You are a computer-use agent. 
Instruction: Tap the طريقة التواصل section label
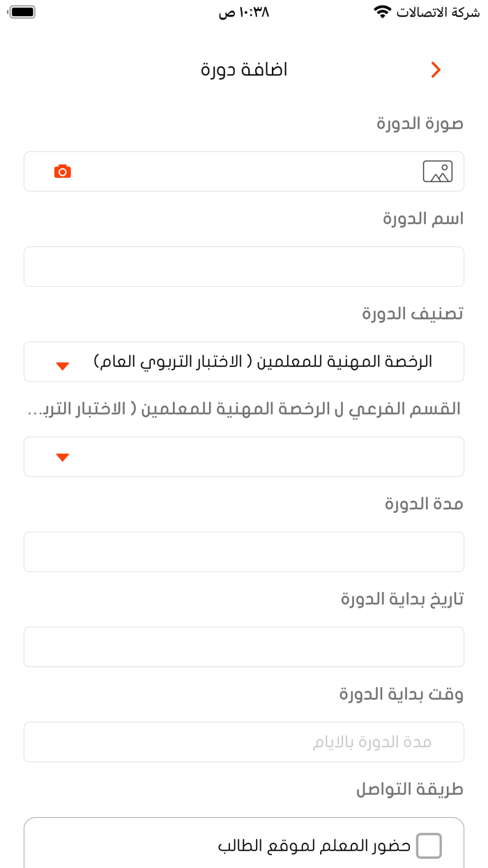click(409, 789)
